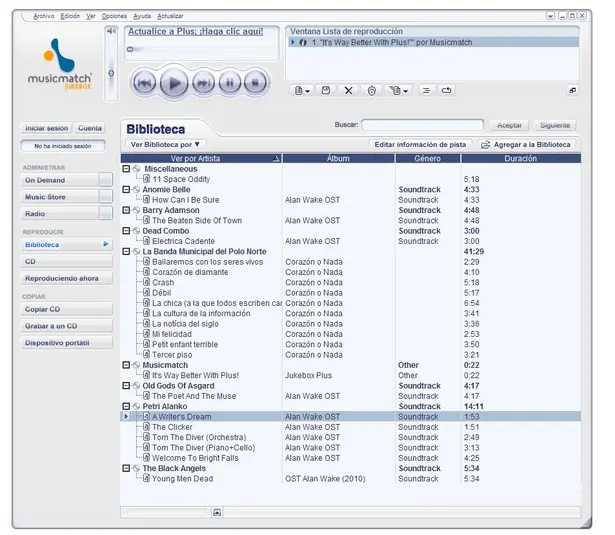Open Reproduciendo ahora view
615x535 pixels.
pos(66,278)
